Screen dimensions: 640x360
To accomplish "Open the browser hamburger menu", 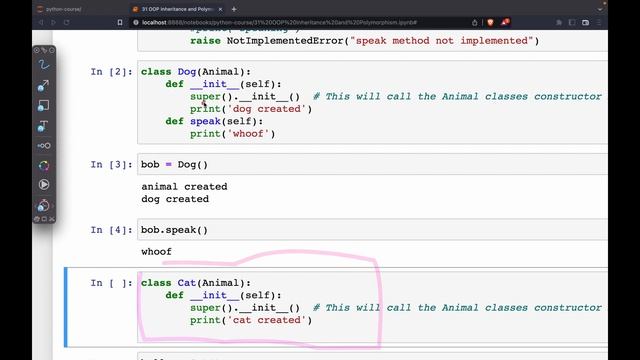I will pyautogui.click(x=599, y=22).
